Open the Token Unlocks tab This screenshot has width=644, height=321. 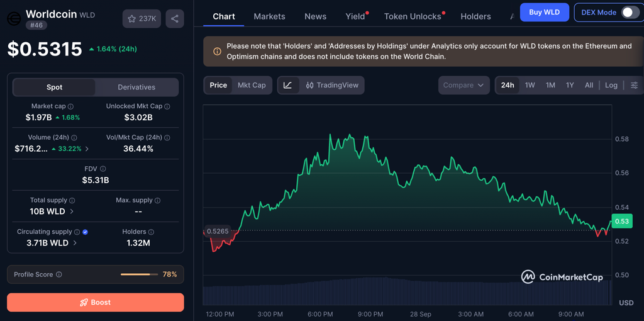point(413,16)
